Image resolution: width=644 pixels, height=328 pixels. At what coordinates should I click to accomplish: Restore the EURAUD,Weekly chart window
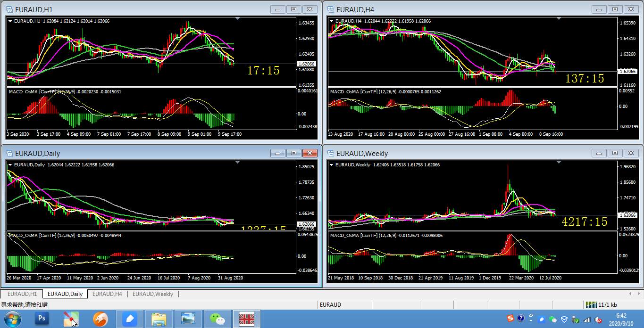(615, 153)
